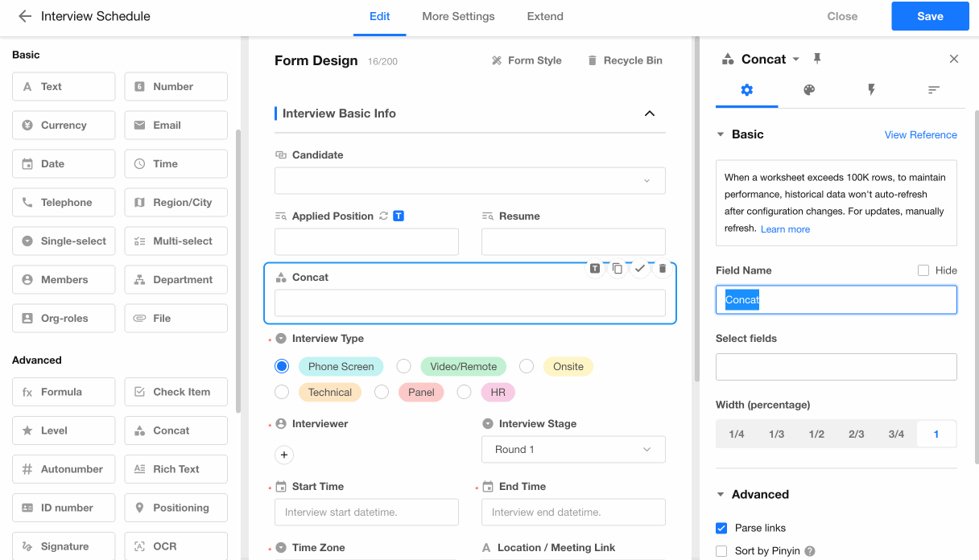Viewport: 979px width, 560px height.
Task: Add a Level rating widget
Action: 64,430
